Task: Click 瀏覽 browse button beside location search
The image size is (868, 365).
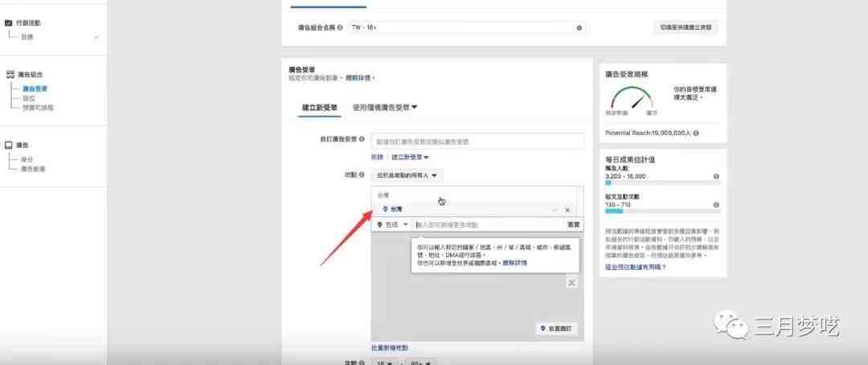Action: 574,225
